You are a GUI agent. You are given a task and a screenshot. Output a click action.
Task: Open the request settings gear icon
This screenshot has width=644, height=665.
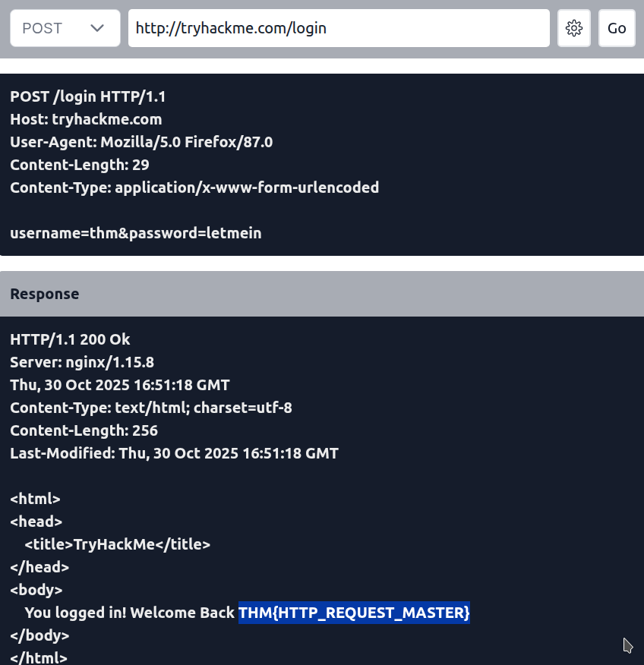[x=574, y=28]
